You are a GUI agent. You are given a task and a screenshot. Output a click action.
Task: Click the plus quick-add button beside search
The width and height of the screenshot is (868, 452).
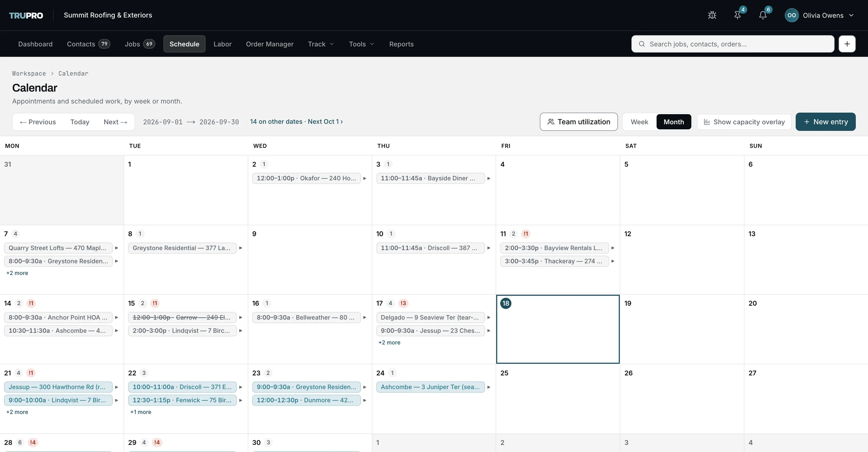click(847, 44)
